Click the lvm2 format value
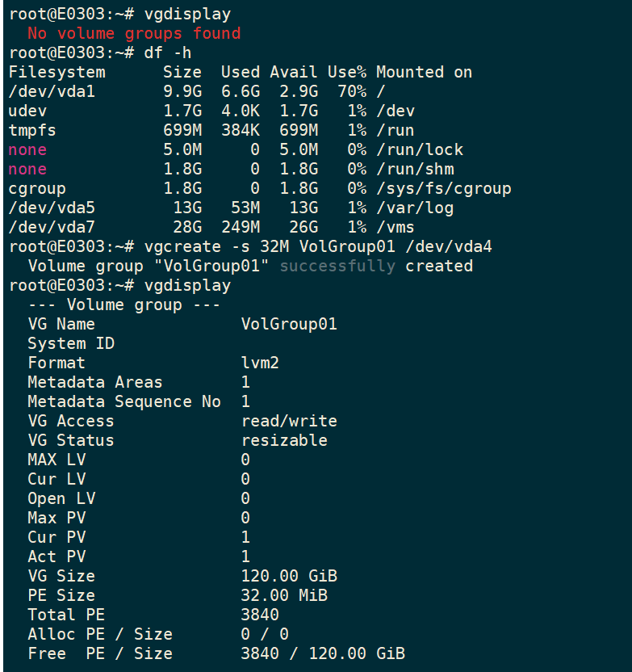Viewport: 632px width, 672px height. tap(260, 363)
